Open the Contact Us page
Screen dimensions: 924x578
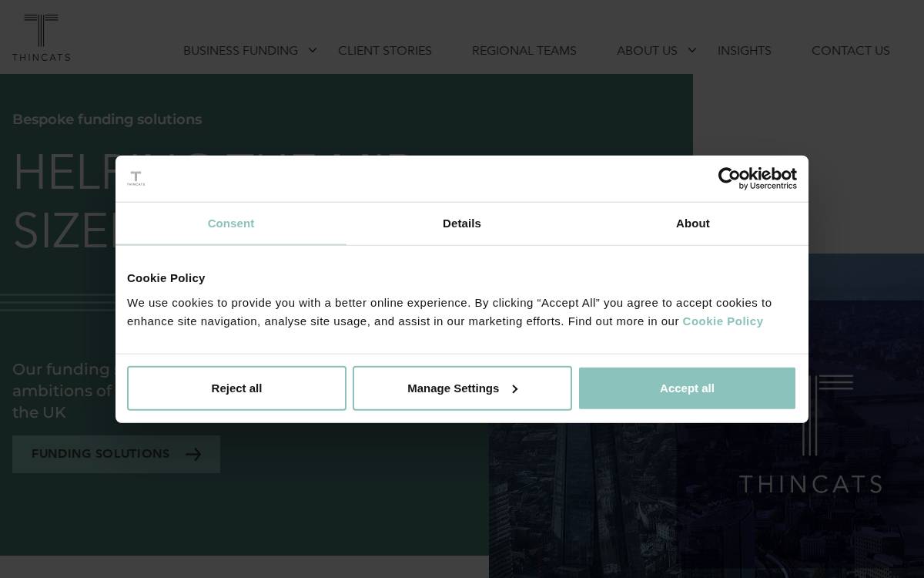point(851,51)
